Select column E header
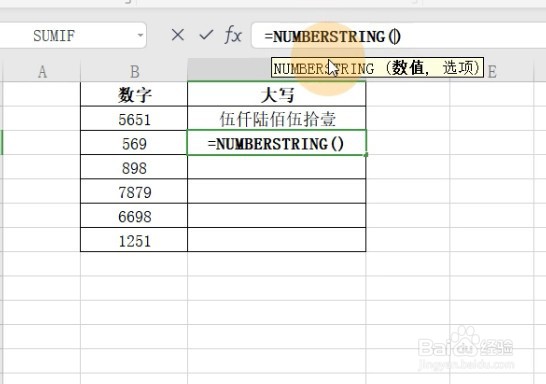 pyautogui.click(x=491, y=72)
